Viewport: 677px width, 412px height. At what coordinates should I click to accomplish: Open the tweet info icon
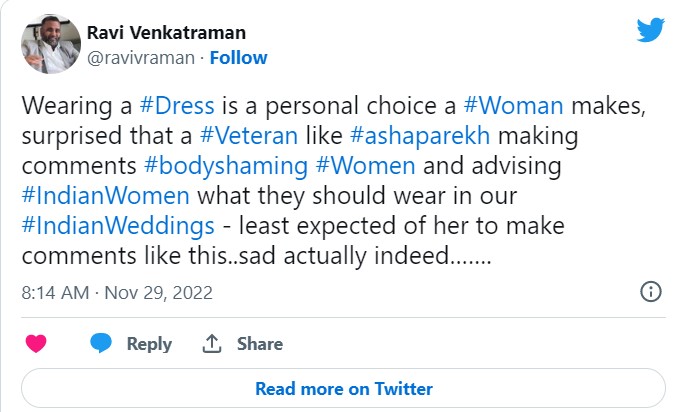(x=650, y=292)
